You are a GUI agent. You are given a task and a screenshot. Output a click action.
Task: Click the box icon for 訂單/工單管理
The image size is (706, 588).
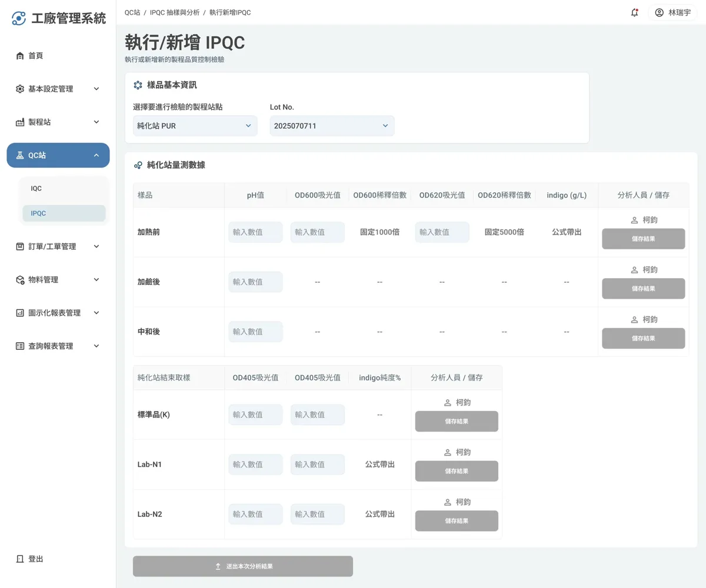coord(20,246)
